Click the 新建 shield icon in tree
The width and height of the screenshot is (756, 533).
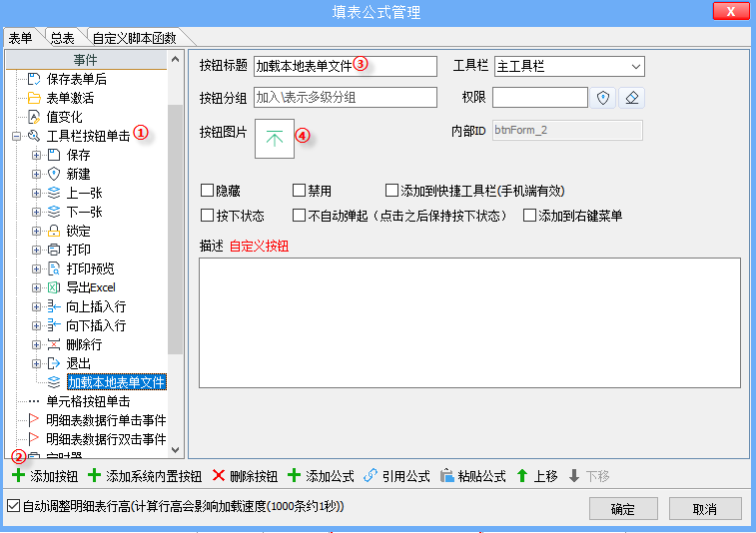[x=54, y=174]
